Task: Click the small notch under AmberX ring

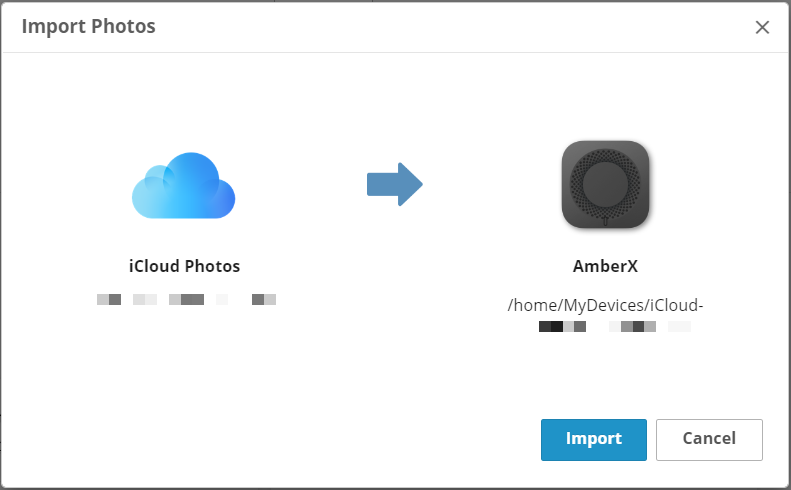Action: (605, 221)
